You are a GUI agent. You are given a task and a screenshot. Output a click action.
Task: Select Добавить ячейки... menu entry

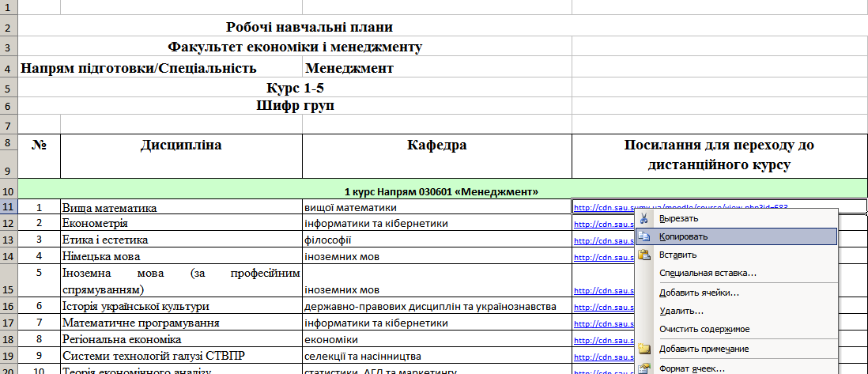[736, 293]
